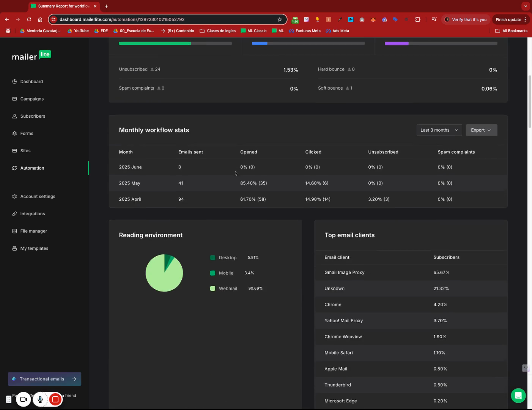Click the browser forward arrow
The width and height of the screenshot is (532, 410).
18,19
